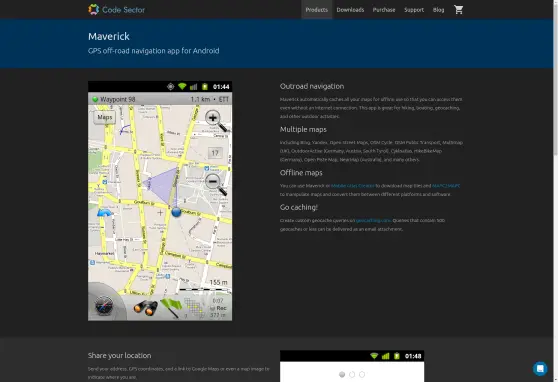The height and width of the screenshot is (382, 558).
Task: Select the first carousel dot
Action: [342, 374]
